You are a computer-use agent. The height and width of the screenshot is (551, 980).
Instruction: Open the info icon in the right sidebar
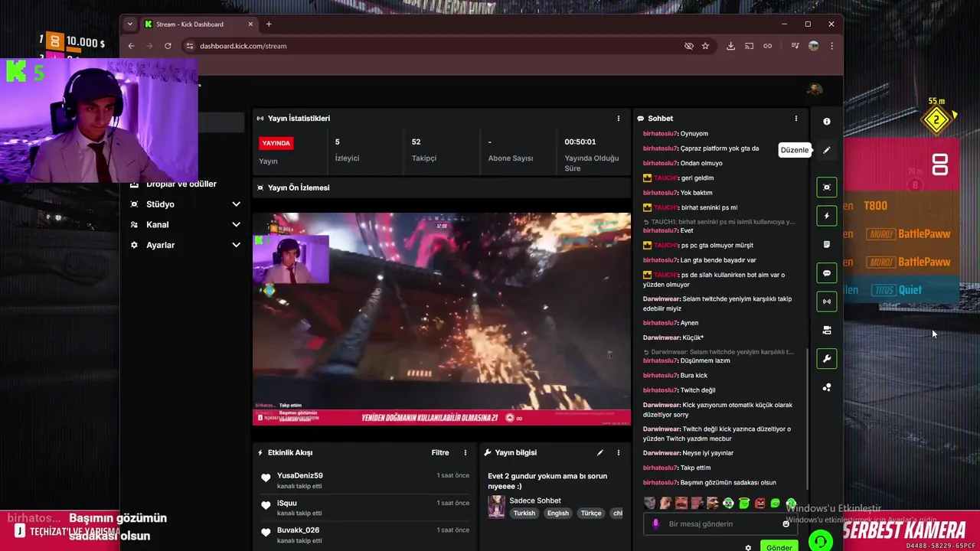coord(826,122)
